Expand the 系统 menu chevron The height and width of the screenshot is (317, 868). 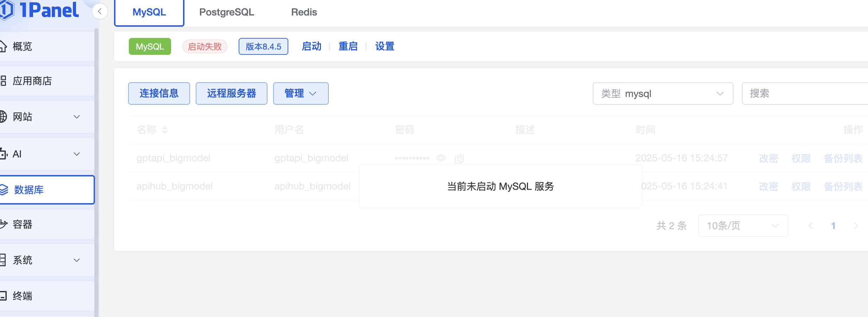tap(77, 260)
